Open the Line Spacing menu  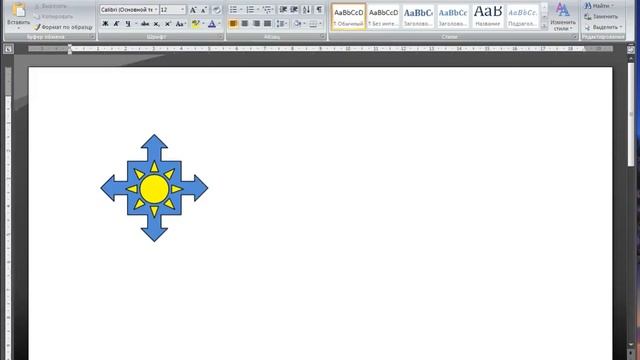click(x=281, y=24)
